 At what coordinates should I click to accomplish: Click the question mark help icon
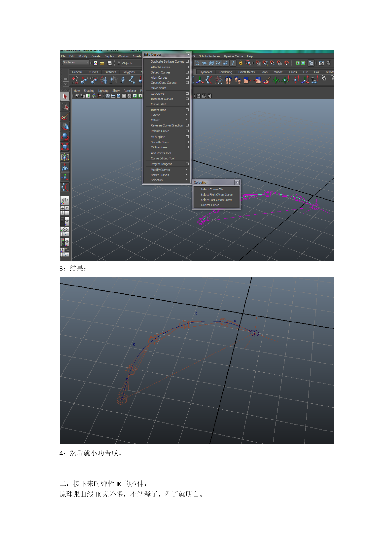point(233,63)
